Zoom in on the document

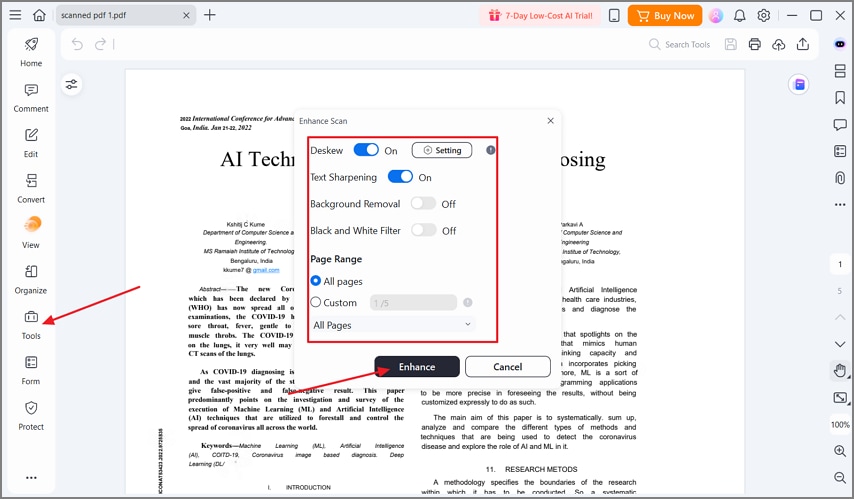point(840,451)
